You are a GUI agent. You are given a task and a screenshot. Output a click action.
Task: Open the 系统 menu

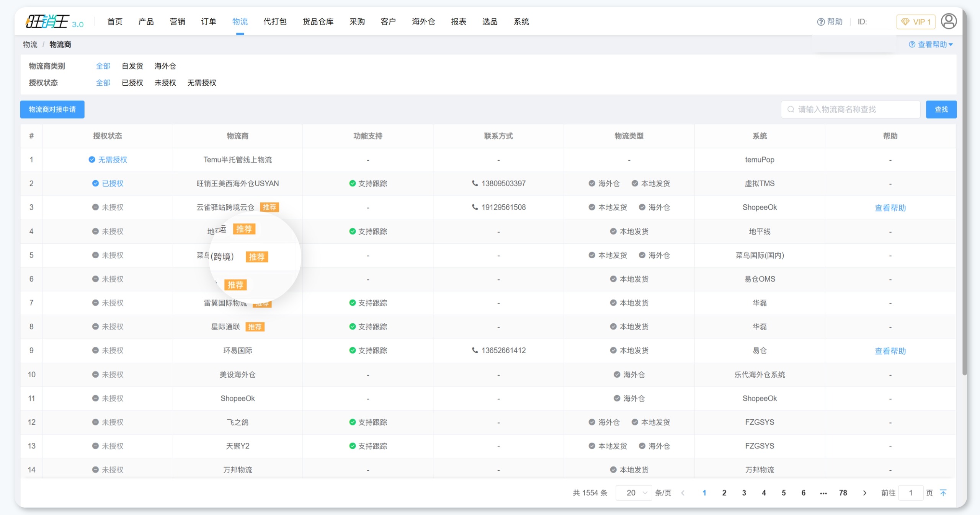[521, 21]
